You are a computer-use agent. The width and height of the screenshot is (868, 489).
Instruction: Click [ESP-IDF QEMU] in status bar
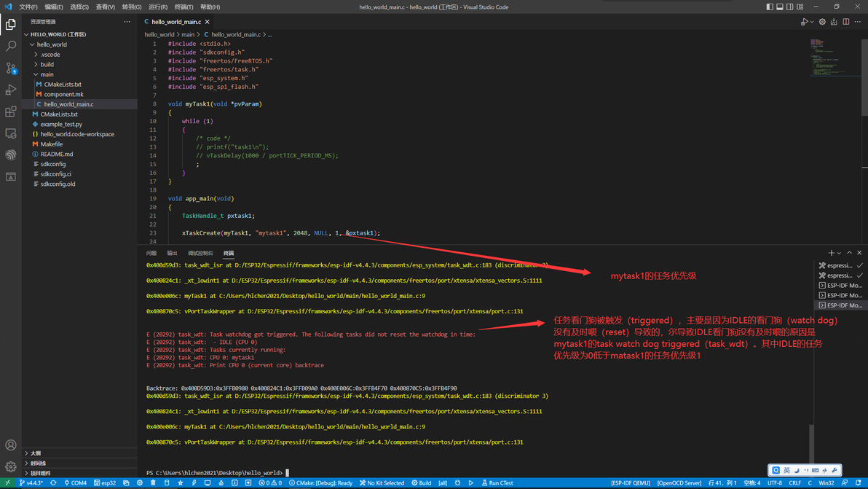(x=631, y=483)
